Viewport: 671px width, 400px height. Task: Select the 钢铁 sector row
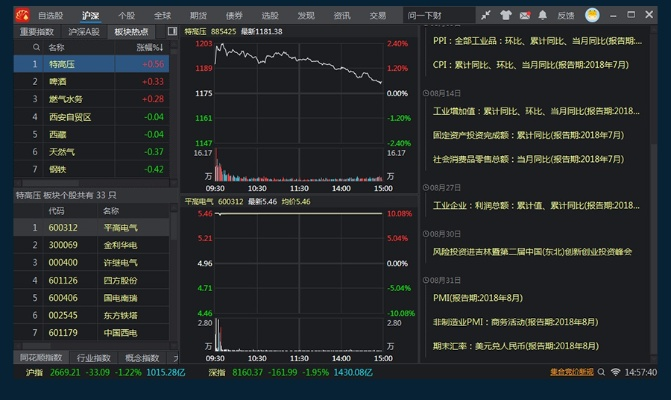pos(92,169)
